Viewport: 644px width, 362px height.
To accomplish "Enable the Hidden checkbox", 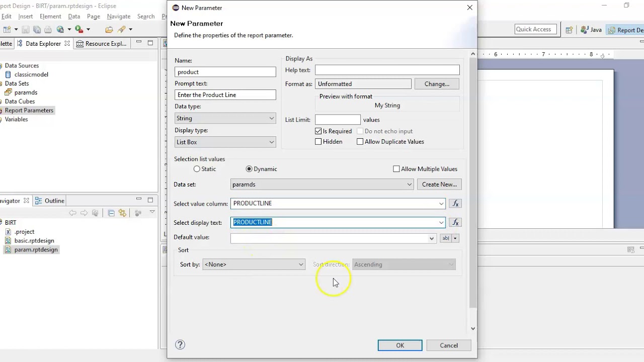I will pos(318,142).
